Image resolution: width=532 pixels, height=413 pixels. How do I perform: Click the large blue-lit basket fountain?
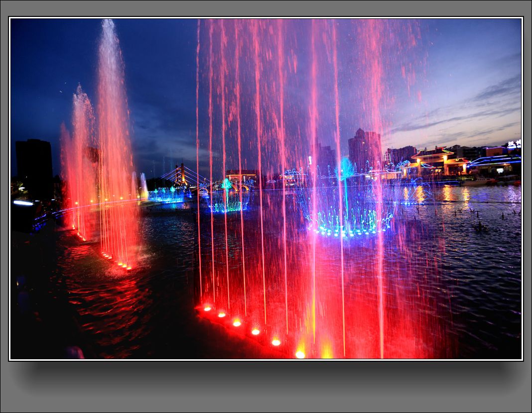tap(349, 209)
